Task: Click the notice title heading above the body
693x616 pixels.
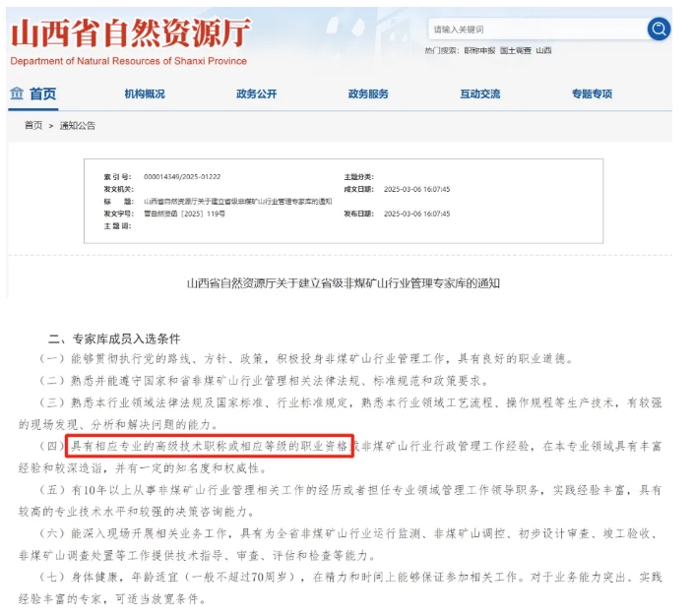Action: [x=344, y=282]
